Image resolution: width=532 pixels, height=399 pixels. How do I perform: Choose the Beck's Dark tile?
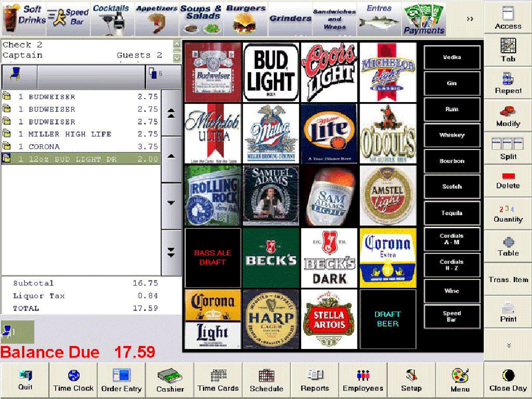click(x=329, y=257)
